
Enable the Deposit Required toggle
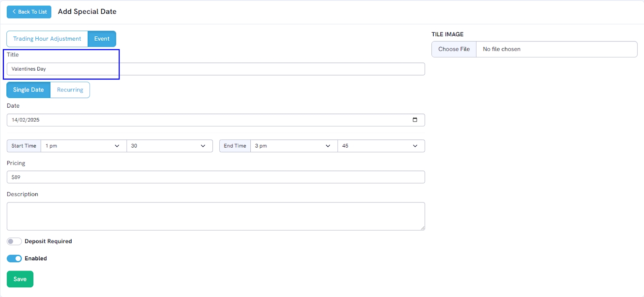[x=14, y=241]
